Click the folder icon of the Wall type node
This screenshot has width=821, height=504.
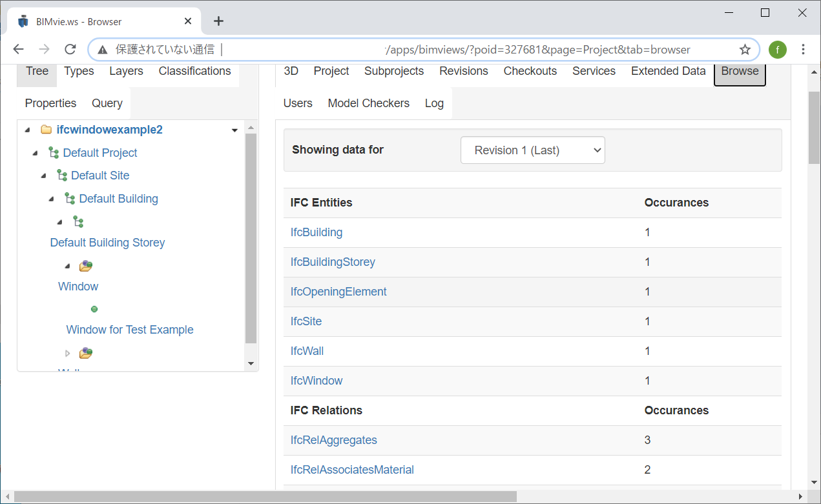pos(85,353)
